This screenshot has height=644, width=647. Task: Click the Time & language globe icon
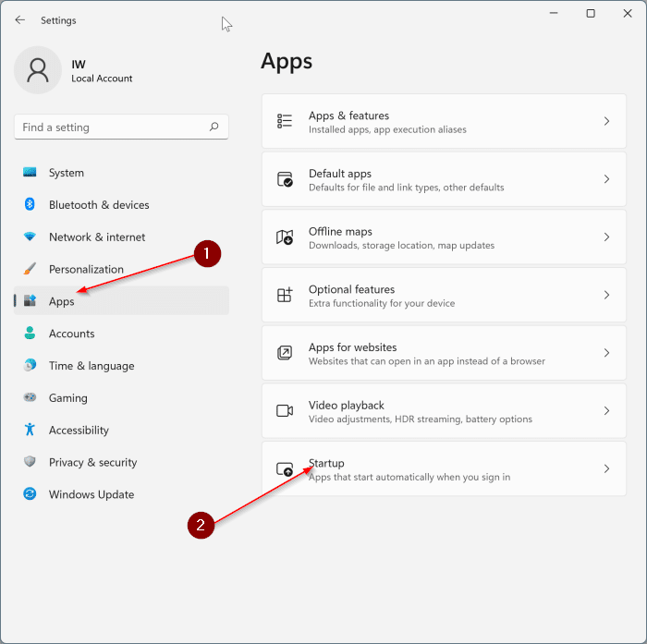click(30, 365)
